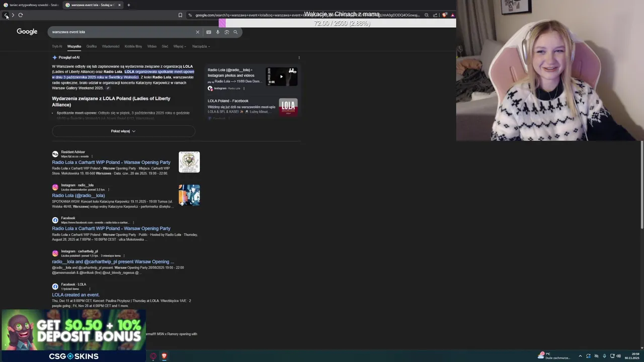This screenshot has width=644, height=362.
Task: Open three-dot menu for Instagram carharttwip_pl result
Action: pos(124,255)
